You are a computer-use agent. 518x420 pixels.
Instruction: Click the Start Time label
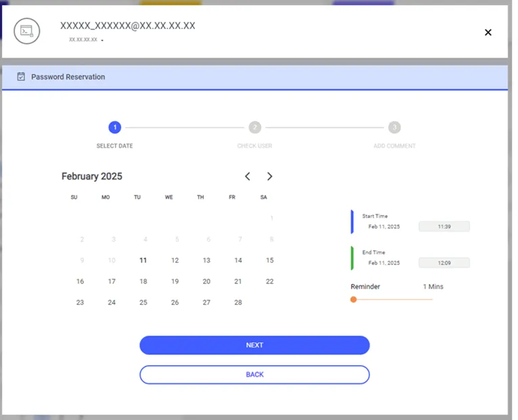[374, 216]
